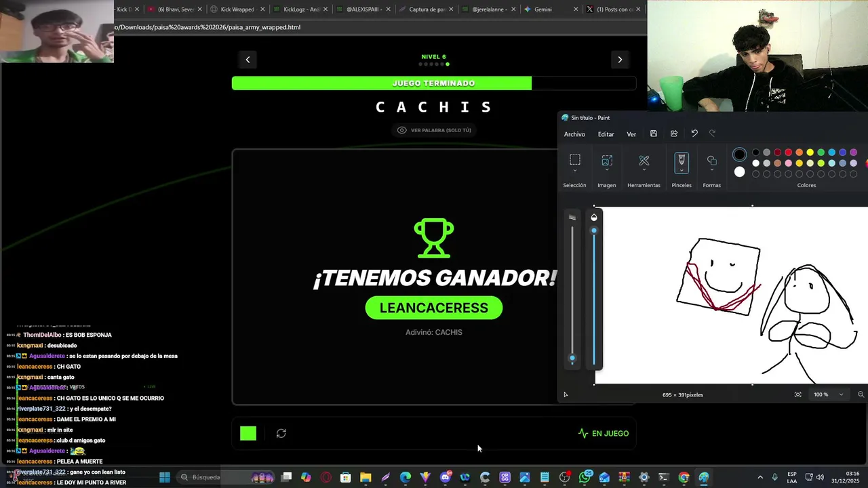Screen dimensions: 868x488
Task: Click the JUEGO TERMINADO progress bar
Action: 434,83
